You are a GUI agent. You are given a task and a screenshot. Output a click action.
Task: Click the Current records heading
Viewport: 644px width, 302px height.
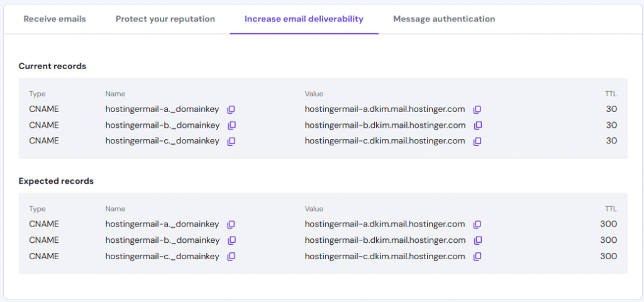tap(53, 66)
